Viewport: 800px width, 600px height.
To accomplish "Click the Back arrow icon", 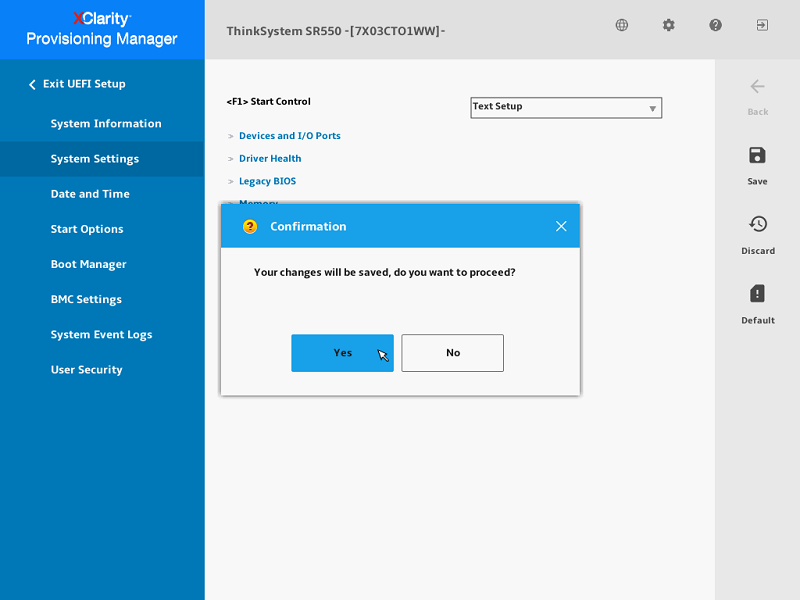I will point(757,87).
